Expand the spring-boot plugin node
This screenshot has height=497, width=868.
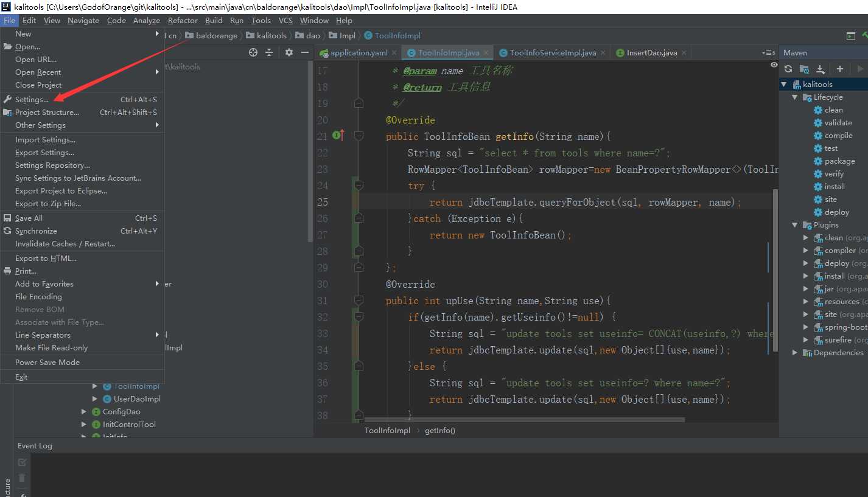coord(806,327)
